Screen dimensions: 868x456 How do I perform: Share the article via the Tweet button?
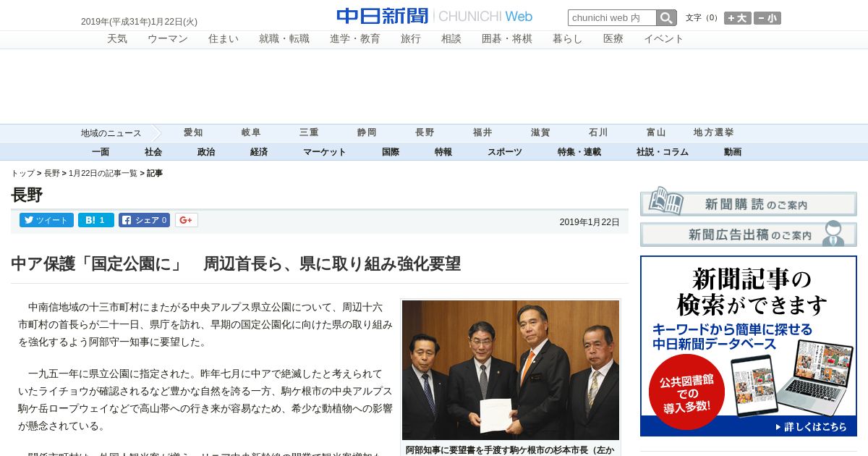46,220
